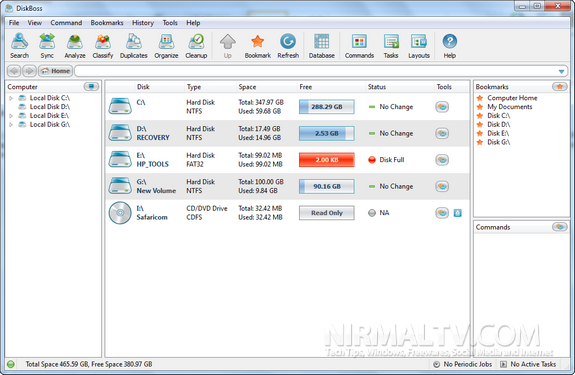The height and width of the screenshot is (375, 575).
Task: Open the Commands toolbar item
Action: [x=359, y=45]
